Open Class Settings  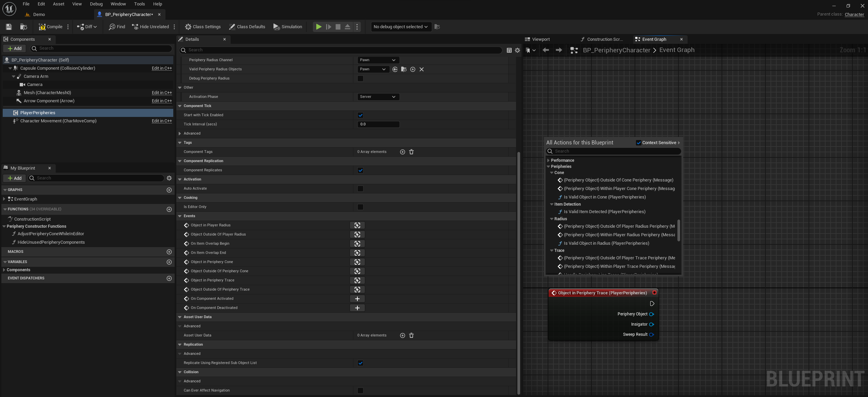pyautogui.click(x=203, y=27)
